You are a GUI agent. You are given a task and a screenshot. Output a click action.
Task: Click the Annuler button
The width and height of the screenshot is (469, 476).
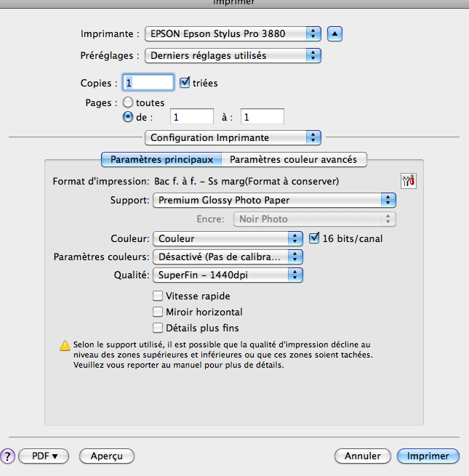[362, 456]
